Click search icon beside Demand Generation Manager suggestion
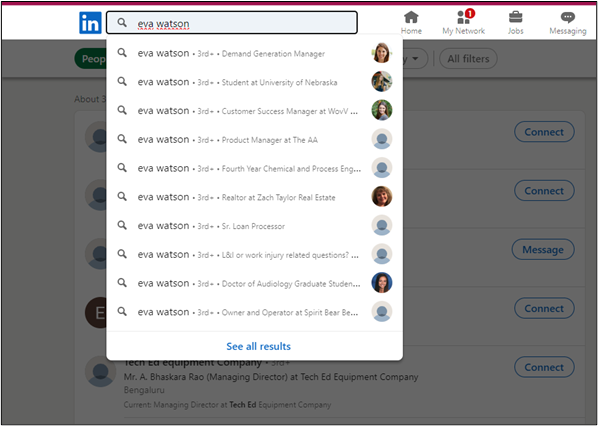The width and height of the screenshot is (598, 426). click(x=122, y=53)
